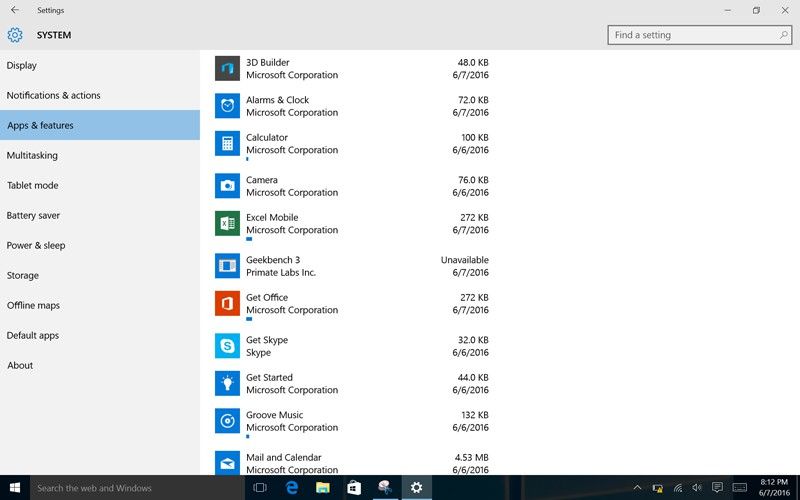Click Primate Labs Inc. publisher text

281,272
